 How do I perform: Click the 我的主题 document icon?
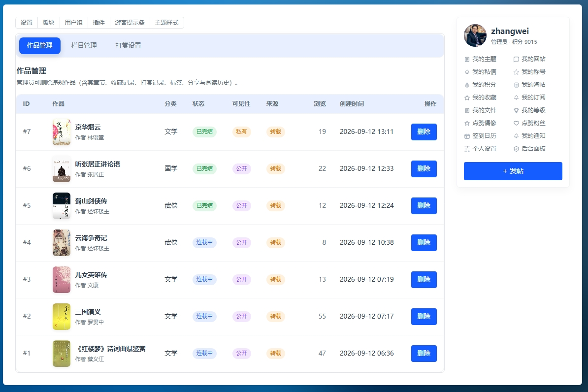click(467, 59)
